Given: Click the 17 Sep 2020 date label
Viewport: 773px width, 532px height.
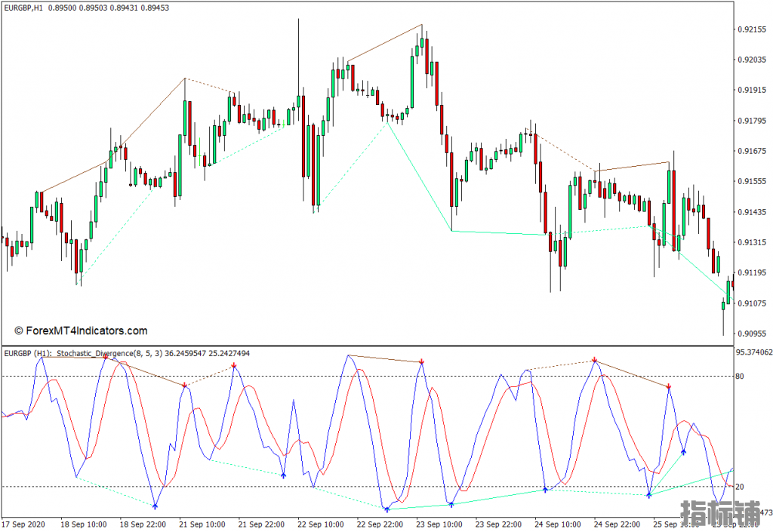Looking at the screenshot, I should tap(23, 524).
